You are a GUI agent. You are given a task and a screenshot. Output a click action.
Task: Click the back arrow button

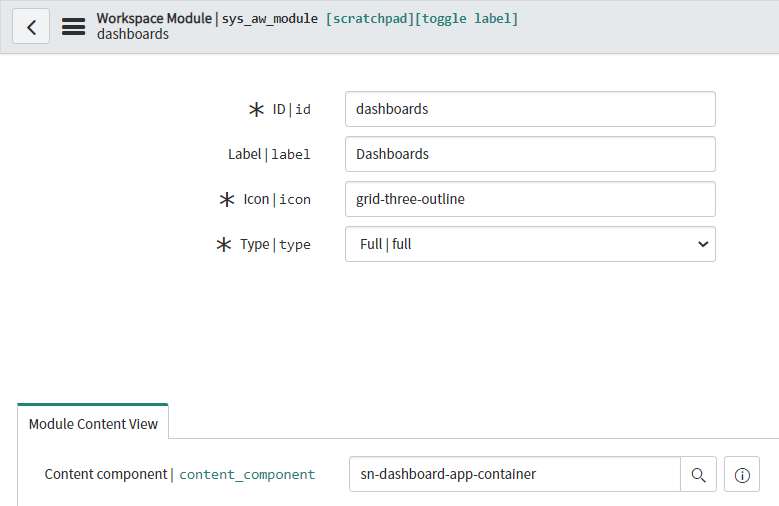click(31, 26)
